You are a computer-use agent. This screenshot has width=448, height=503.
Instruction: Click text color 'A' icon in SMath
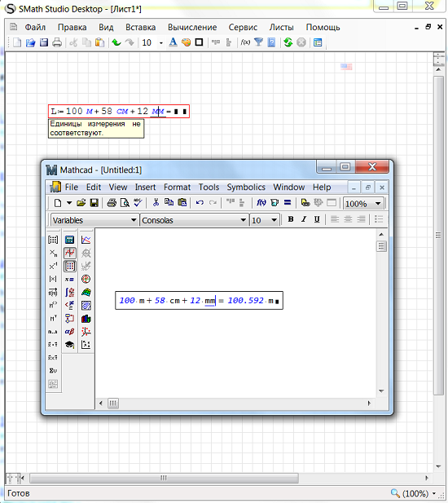[173, 42]
